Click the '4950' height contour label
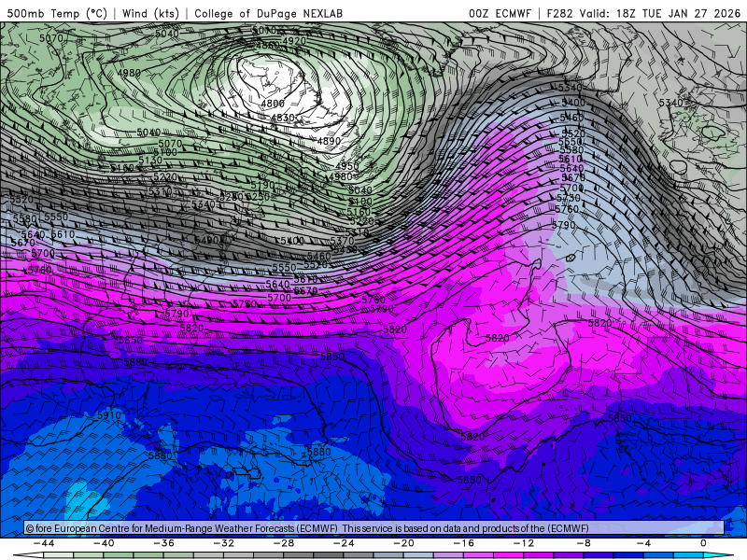The height and width of the screenshot is (560, 747). 346,166
